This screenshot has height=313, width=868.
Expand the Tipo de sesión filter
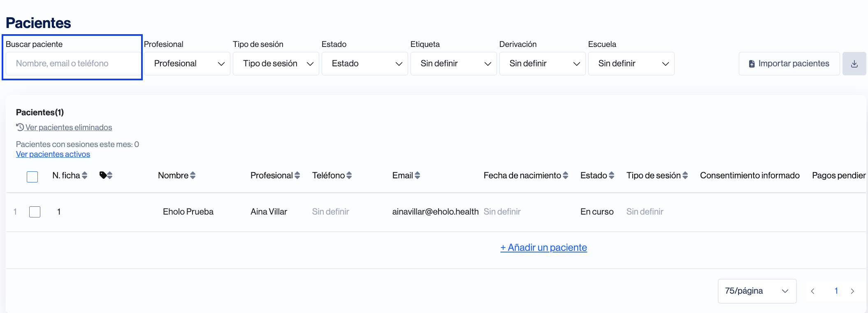pyautogui.click(x=276, y=64)
